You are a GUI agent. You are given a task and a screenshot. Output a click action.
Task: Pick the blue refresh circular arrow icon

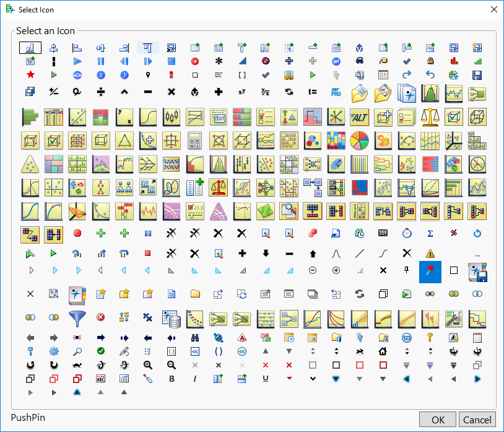(x=477, y=233)
